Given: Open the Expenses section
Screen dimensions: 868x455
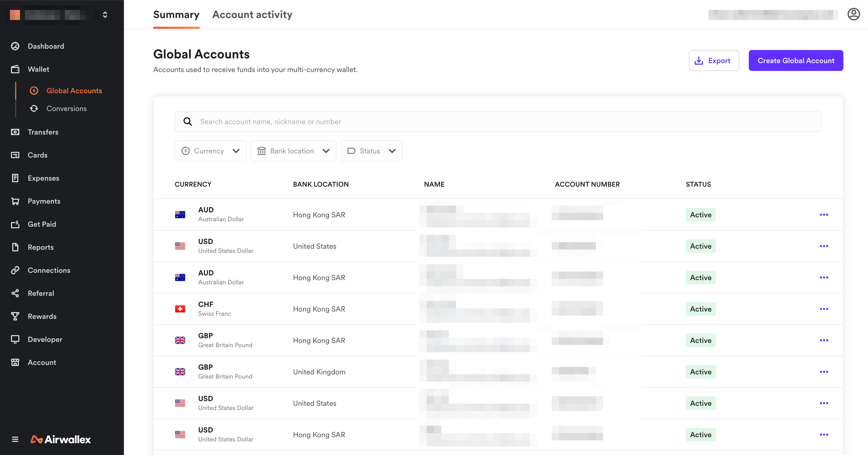Looking at the screenshot, I should coord(43,178).
